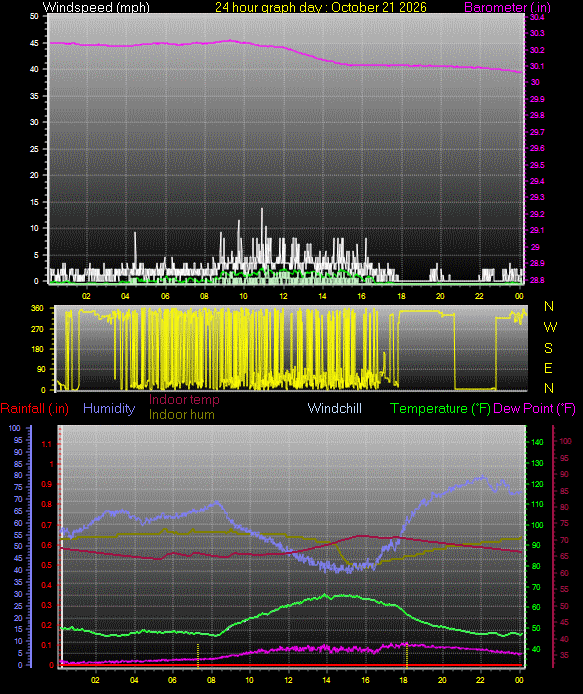Click the '29.9' barometer axis value
This screenshot has width=583, height=694.
537,100
